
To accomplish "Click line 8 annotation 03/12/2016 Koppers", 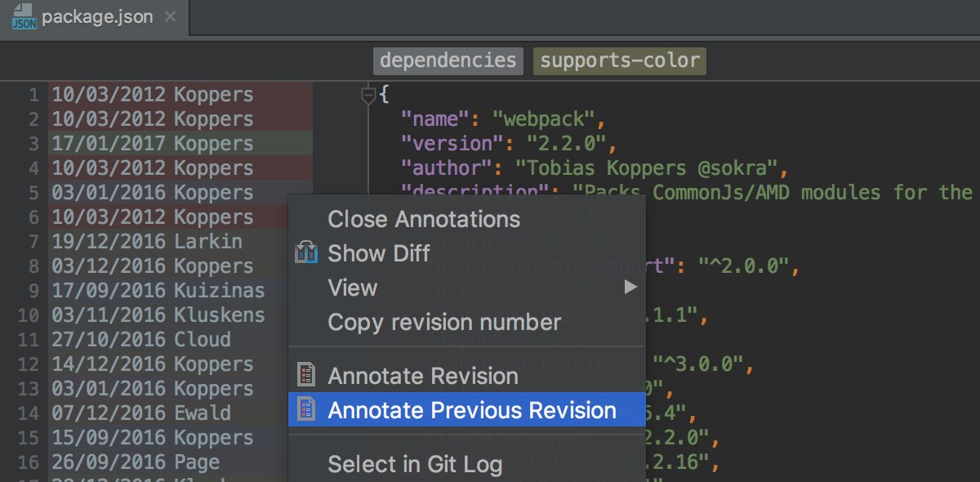I will pyautogui.click(x=153, y=266).
